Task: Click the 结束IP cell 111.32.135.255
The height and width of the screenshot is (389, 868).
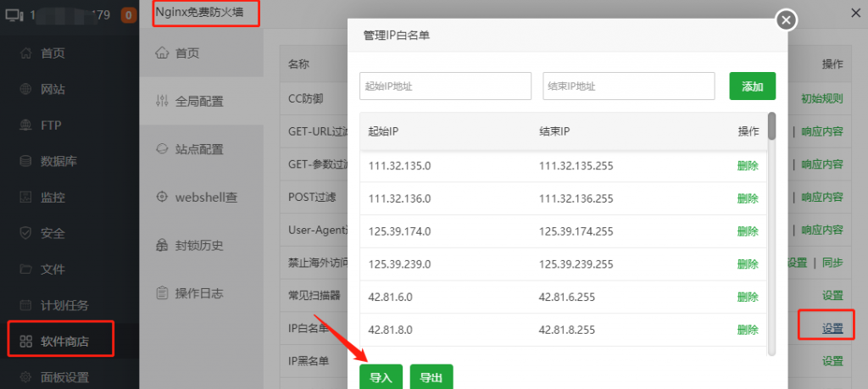Action: click(576, 166)
